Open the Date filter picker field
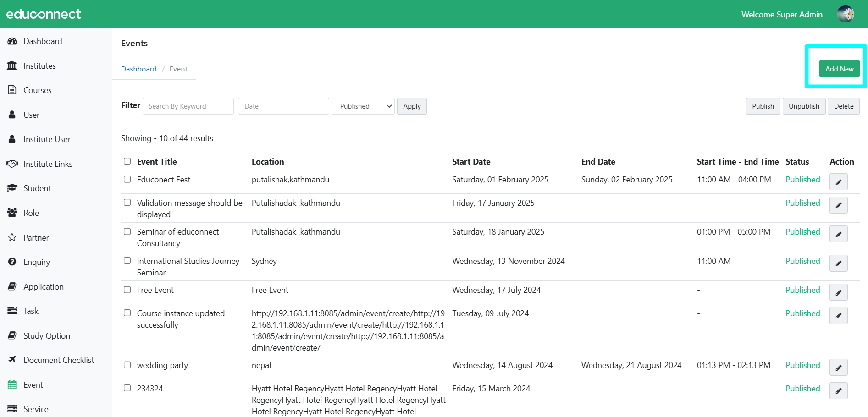This screenshot has height=417, width=868. (x=283, y=106)
